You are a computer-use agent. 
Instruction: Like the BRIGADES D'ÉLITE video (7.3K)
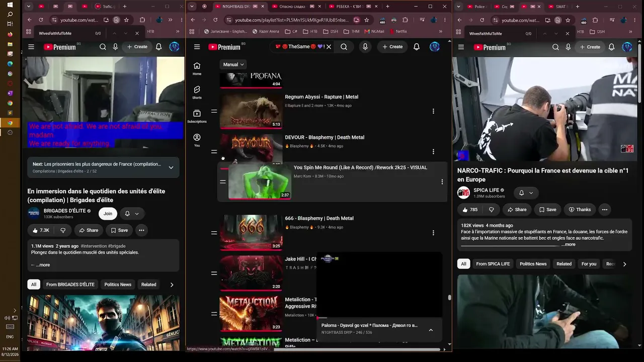coord(40,230)
